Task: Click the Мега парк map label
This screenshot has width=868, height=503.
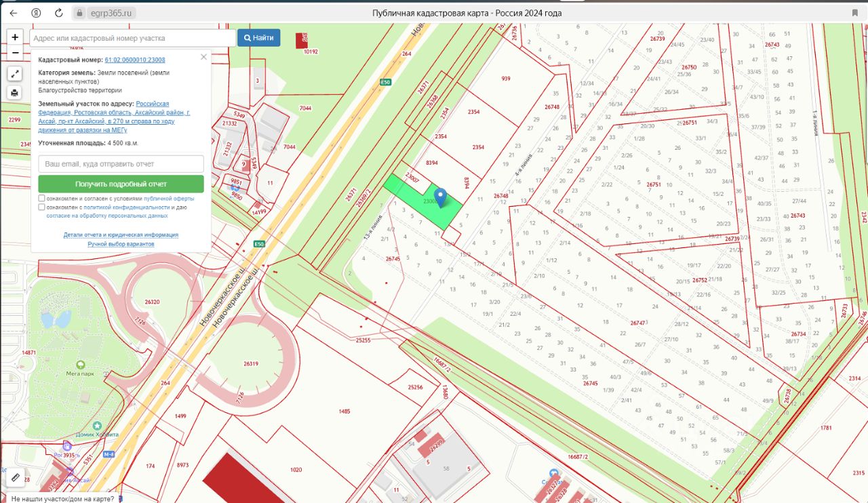Action: pos(81,374)
